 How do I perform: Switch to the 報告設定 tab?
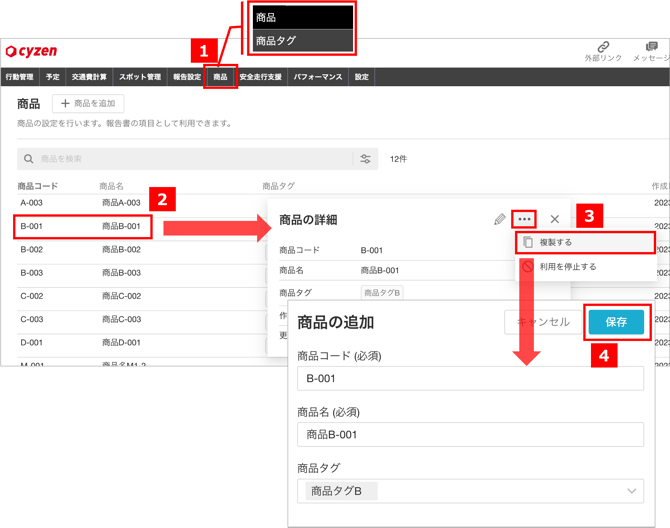[x=187, y=77]
